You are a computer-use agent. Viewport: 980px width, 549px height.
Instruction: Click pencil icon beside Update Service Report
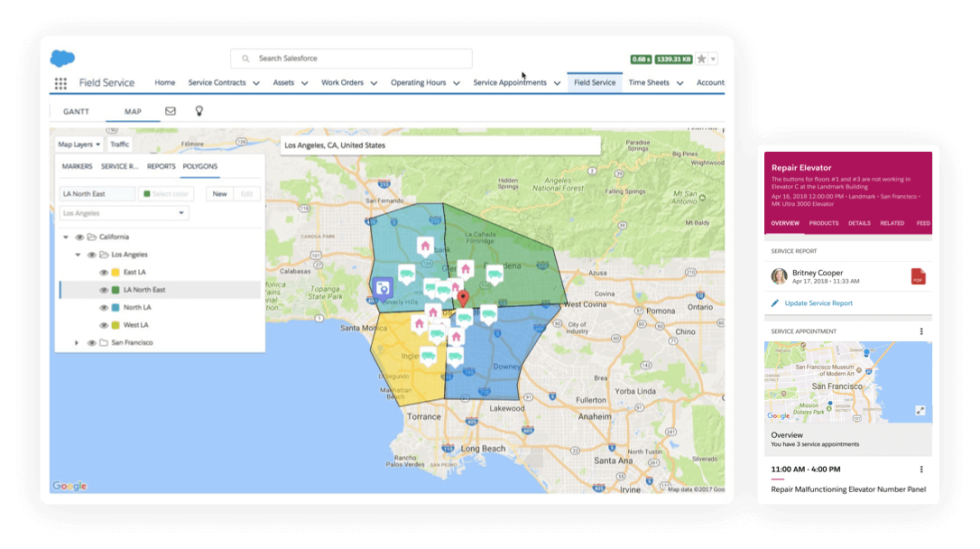coord(775,303)
